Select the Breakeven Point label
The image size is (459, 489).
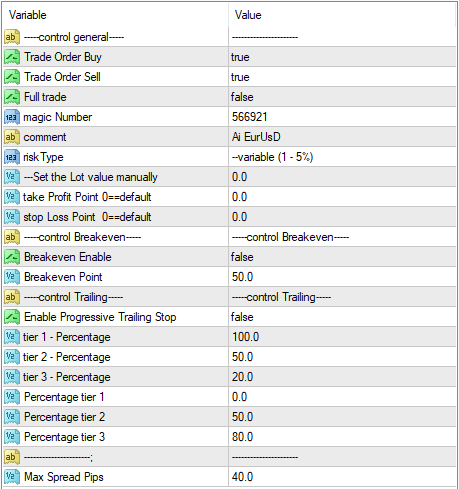click(x=63, y=277)
